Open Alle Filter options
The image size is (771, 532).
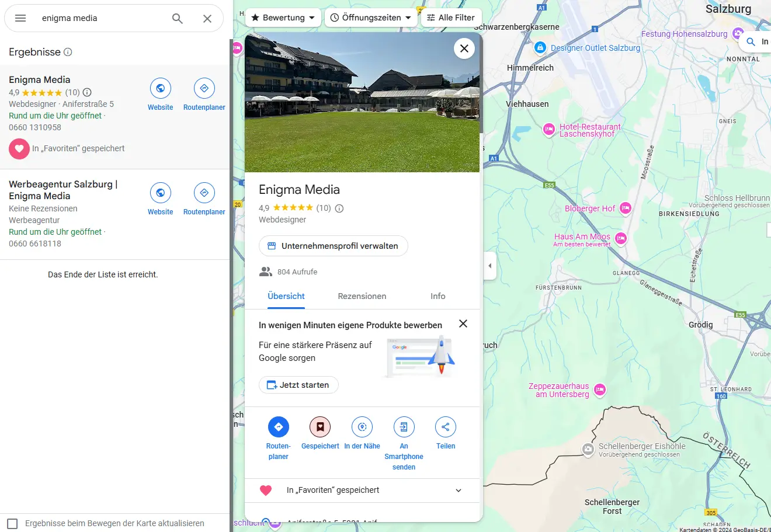click(x=451, y=18)
